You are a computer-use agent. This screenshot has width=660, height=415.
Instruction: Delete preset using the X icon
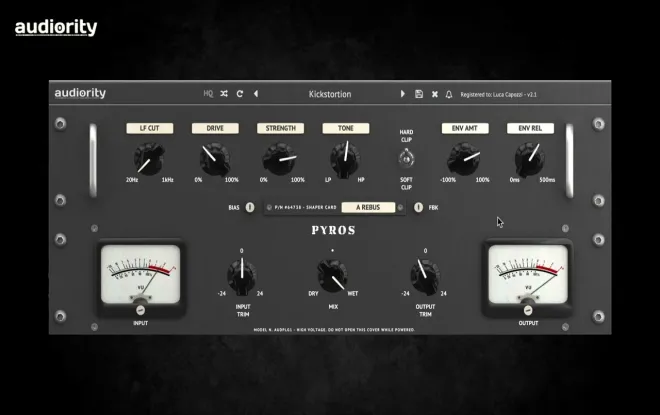point(435,94)
